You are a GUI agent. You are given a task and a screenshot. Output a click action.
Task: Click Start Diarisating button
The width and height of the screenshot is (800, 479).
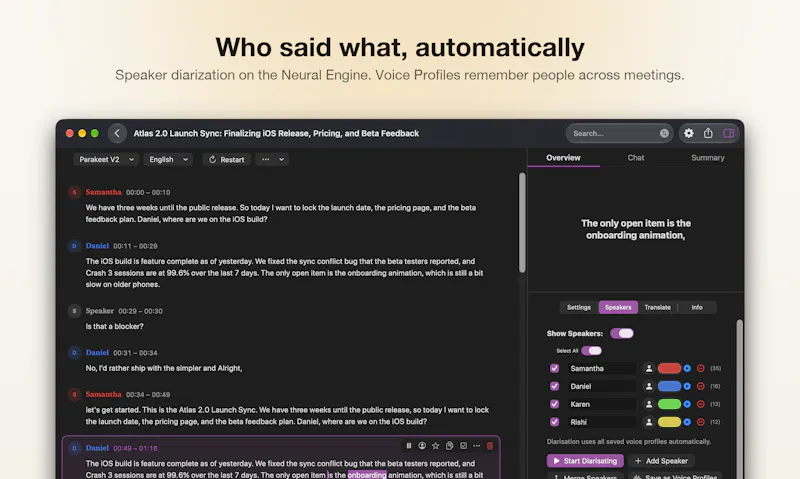coord(585,461)
